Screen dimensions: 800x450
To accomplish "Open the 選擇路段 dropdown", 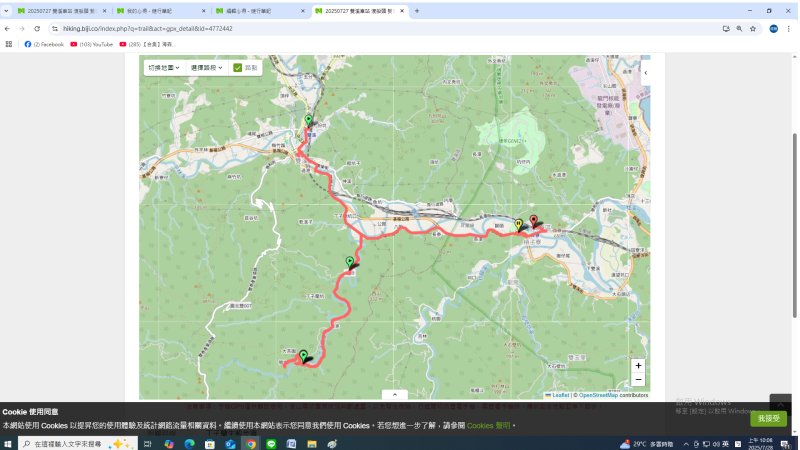I will click(207, 68).
